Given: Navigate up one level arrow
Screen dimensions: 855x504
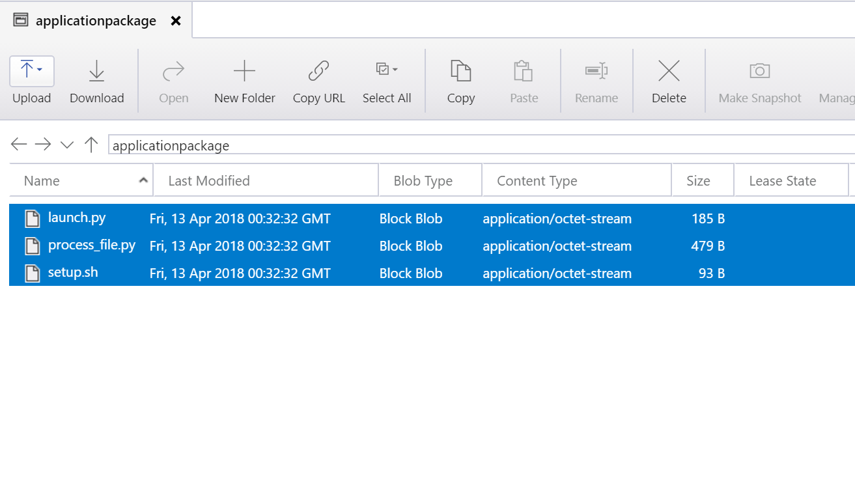Looking at the screenshot, I should click(91, 145).
